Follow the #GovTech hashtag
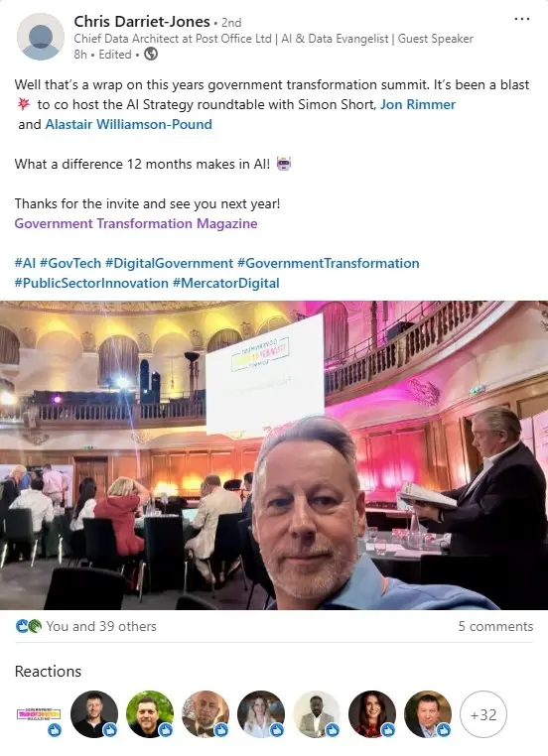Viewport: 548px width, 756px height. tap(70, 263)
